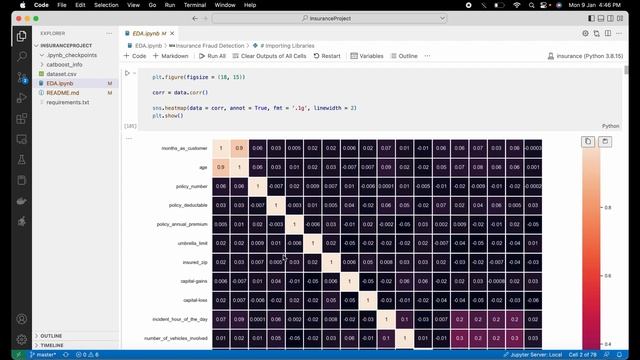Click Clear Outputs of All Cells

(x=269, y=56)
